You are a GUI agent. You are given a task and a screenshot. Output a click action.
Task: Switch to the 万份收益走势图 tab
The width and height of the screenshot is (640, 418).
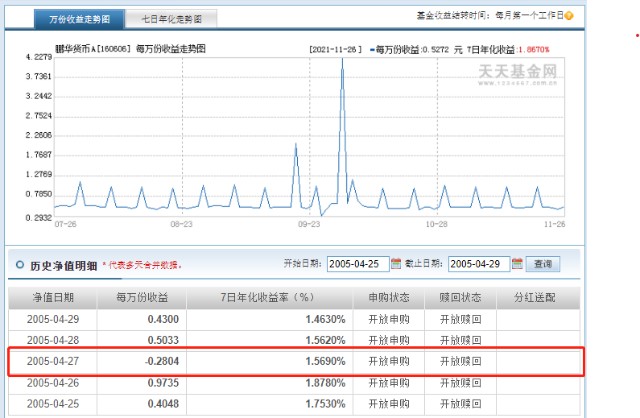point(79,19)
